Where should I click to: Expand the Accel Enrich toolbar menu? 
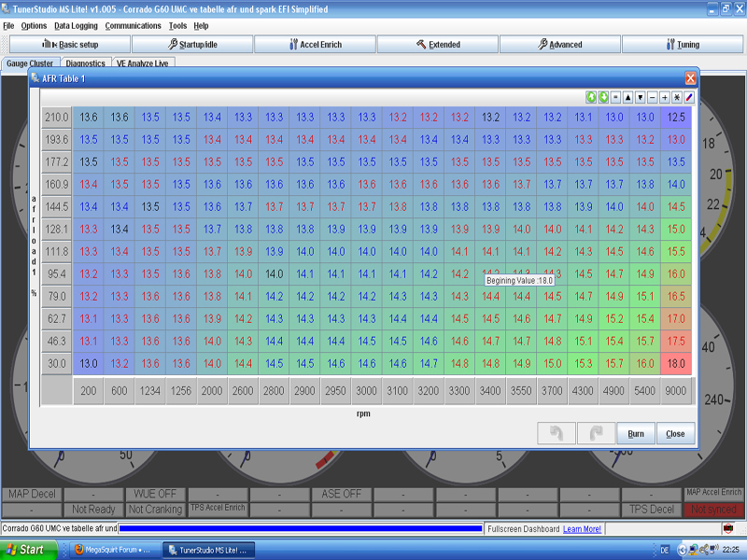[x=315, y=44]
